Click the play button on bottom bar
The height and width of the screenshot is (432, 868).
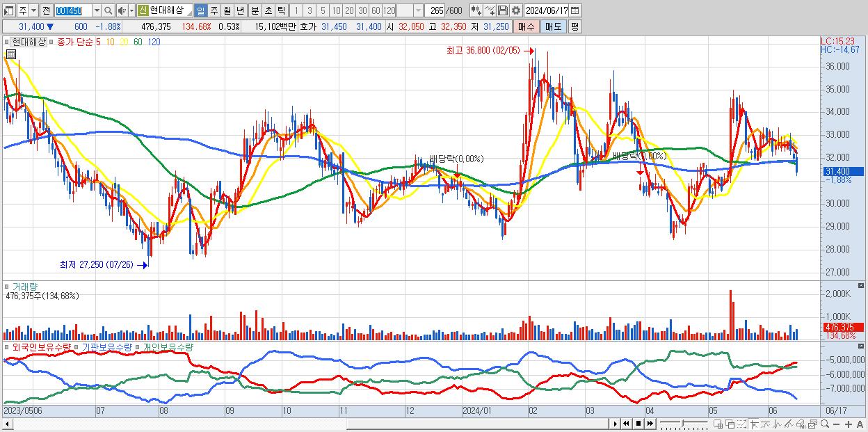[x=615, y=424]
